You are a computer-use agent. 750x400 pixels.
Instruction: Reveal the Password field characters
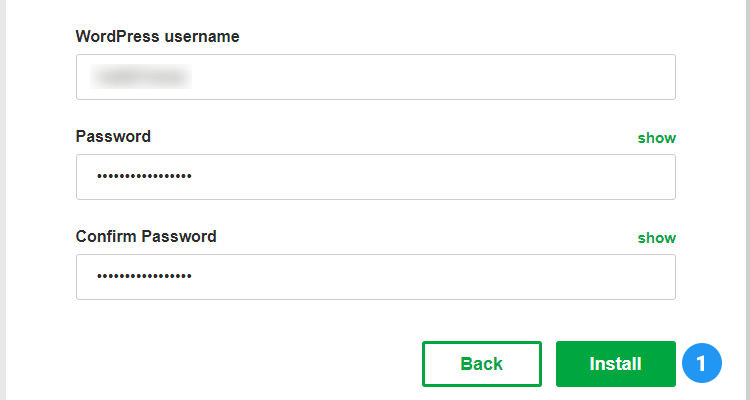click(x=656, y=138)
